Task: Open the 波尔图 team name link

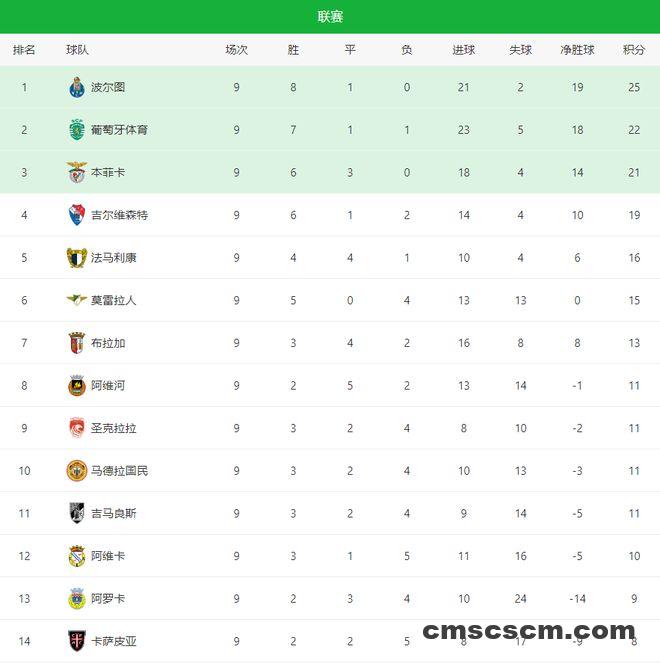Action: 108,87
